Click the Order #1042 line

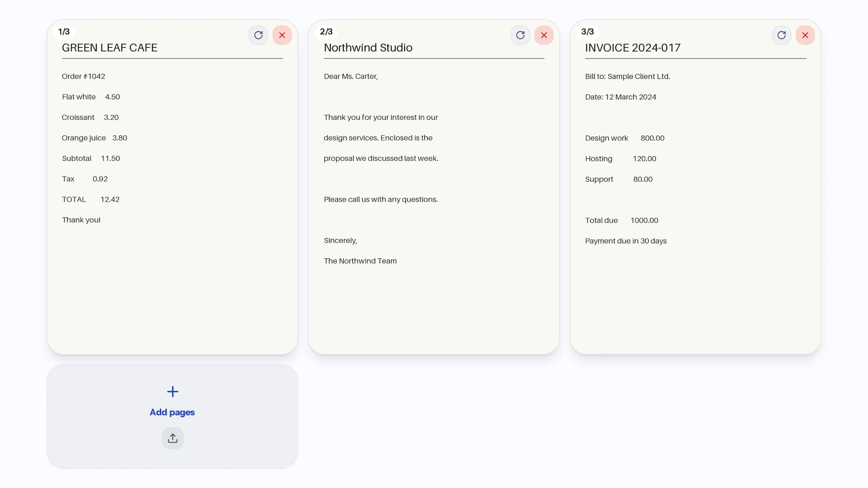[x=83, y=76]
